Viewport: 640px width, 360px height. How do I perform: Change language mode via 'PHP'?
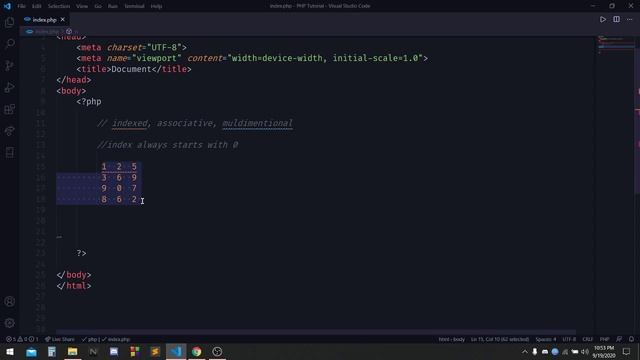tap(604, 339)
